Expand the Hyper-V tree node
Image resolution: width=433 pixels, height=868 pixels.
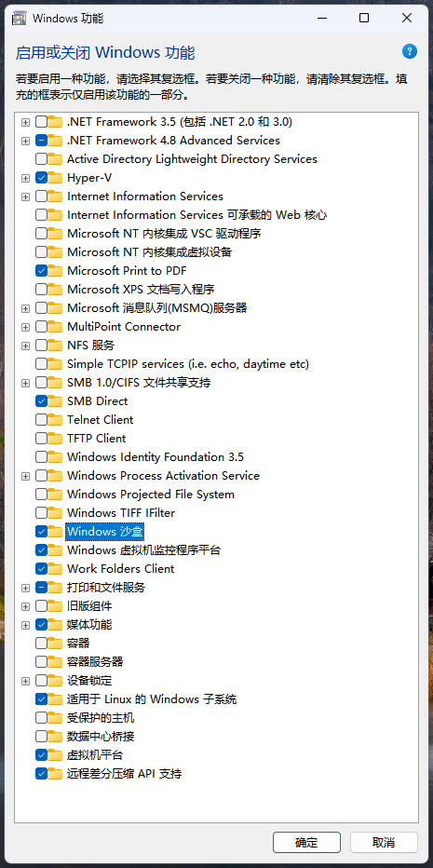point(25,178)
